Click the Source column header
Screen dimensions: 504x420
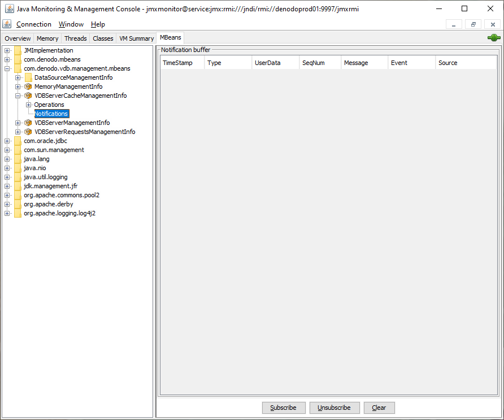(466, 63)
